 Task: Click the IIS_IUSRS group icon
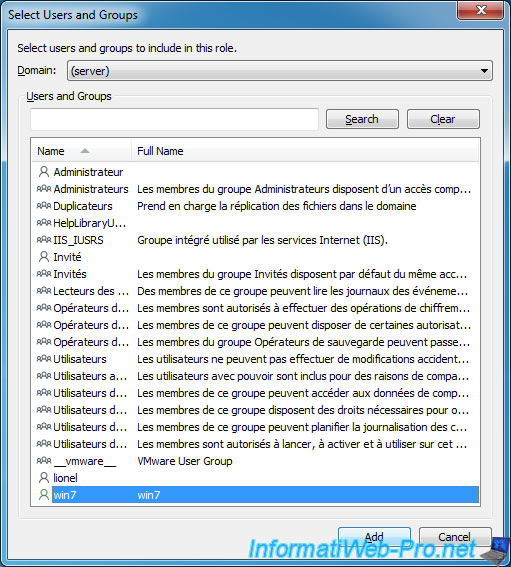click(x=44, y=239)
